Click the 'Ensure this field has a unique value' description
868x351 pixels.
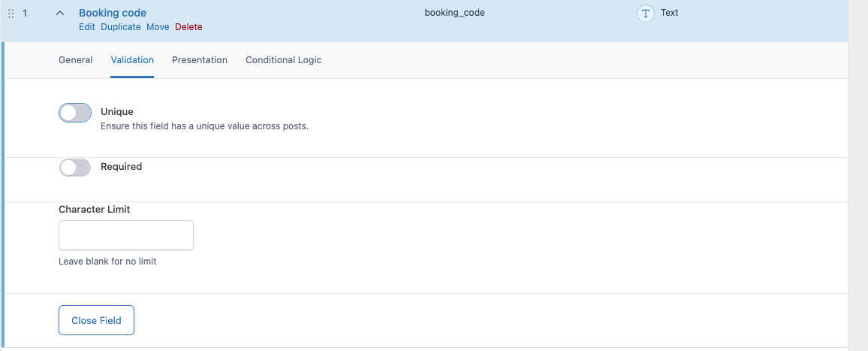pos(204,126)
